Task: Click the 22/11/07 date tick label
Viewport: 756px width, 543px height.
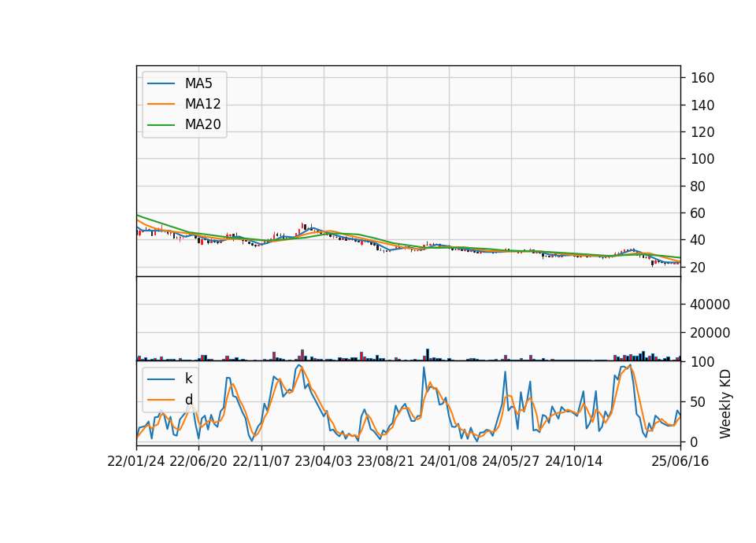Action: coord(261,461)
